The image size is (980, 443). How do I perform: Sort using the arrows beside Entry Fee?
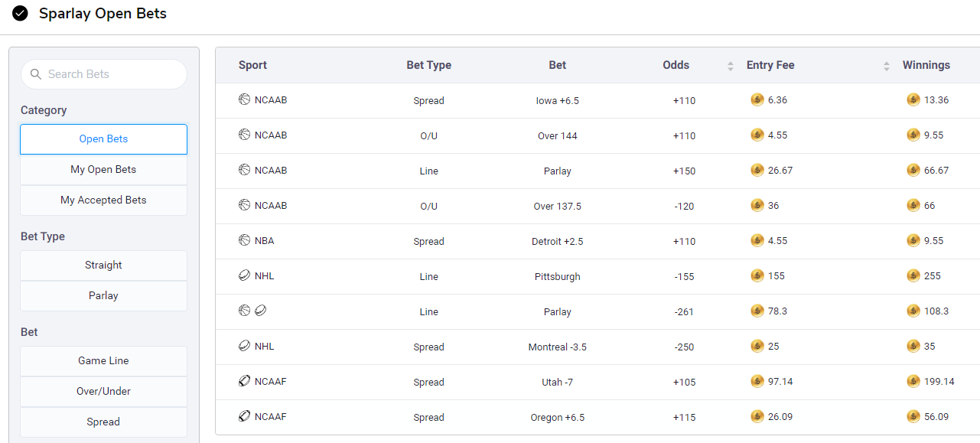tap(887, 66)
